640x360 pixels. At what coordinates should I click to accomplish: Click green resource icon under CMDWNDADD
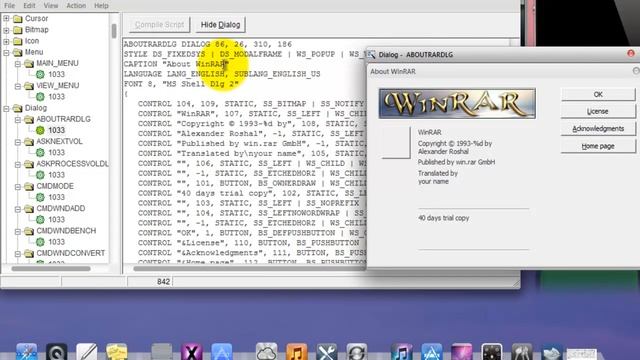[40, 220]
